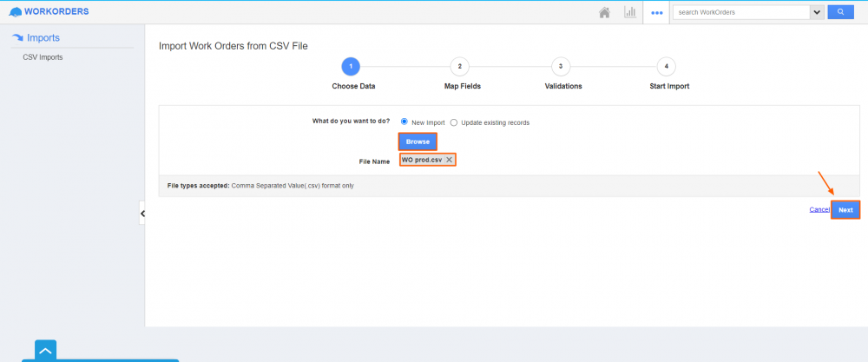868x362 pixels.
Task: Select Update existing records radio button
Action: 454,122
